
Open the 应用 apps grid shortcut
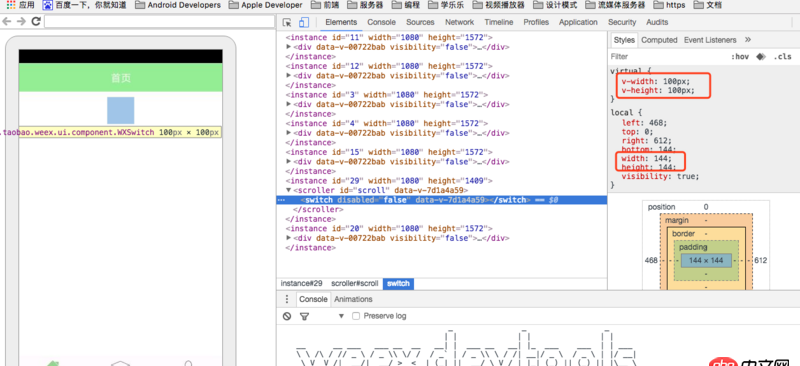click(x=20, y=5)
